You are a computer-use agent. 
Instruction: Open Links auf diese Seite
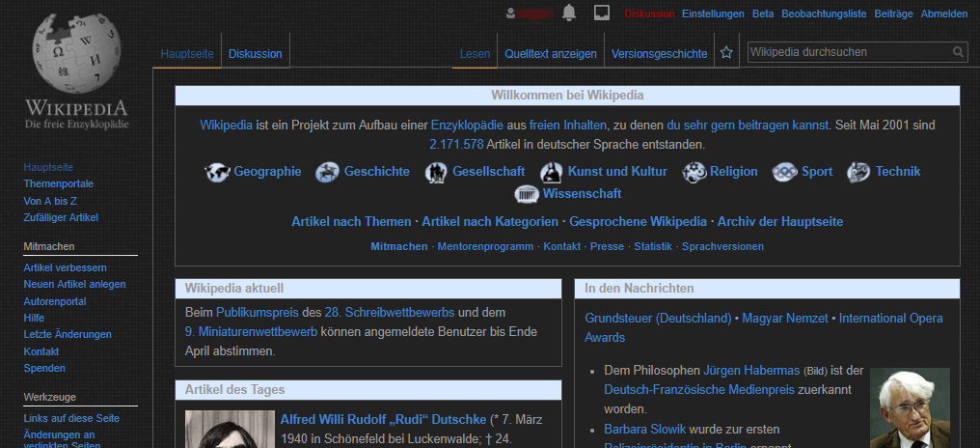click(x=71, y=419)
